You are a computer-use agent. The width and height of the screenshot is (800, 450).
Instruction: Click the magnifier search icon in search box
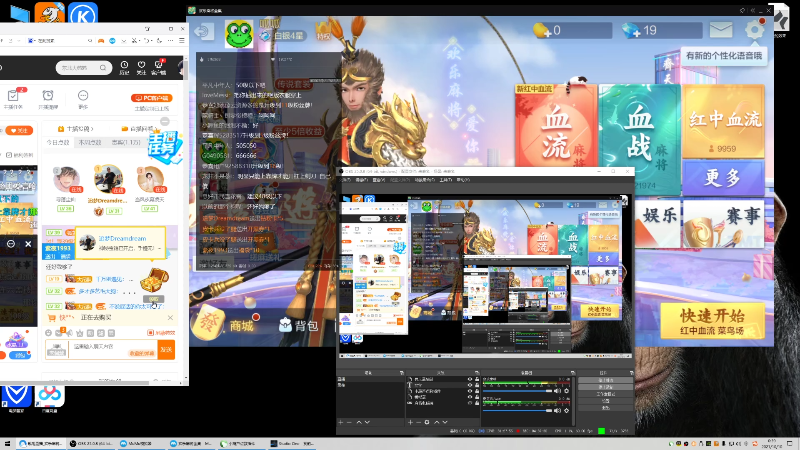click(103, 67)
